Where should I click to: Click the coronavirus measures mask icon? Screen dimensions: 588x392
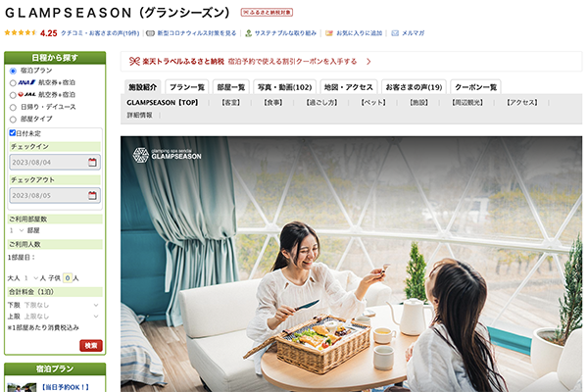point(150,33)
